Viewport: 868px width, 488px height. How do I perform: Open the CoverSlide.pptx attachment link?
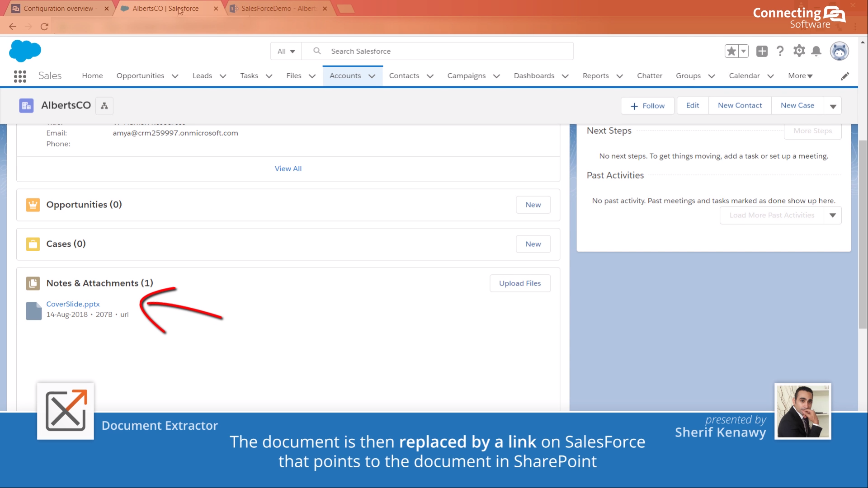click(73, 304)
